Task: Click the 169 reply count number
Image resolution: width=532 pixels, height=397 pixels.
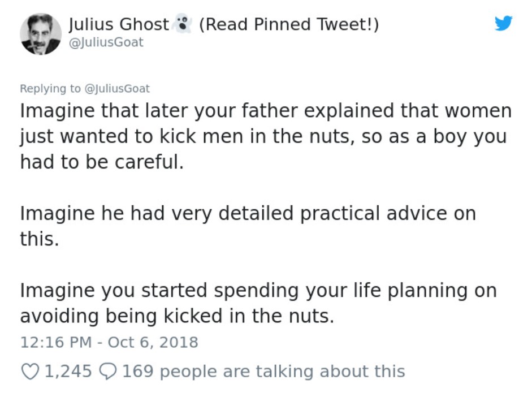Action: point(138,371)
